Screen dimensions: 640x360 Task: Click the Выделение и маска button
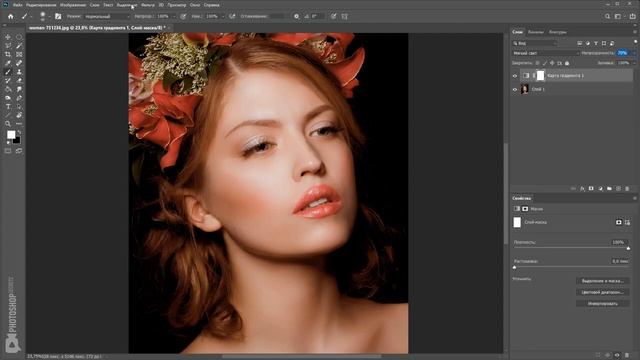point(602,281)
